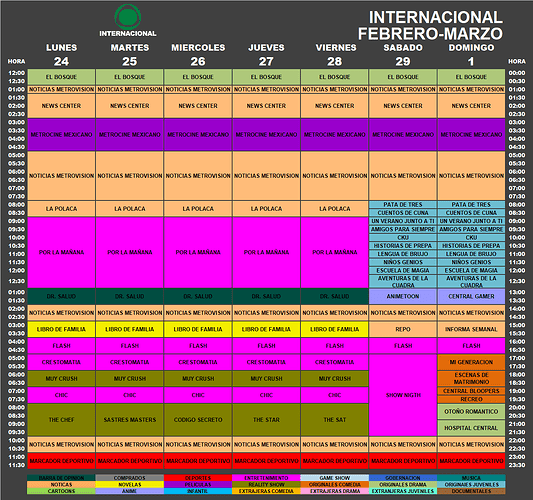Select the MARTES 25 day header
This screenshot has width=533, height=500.
[130, 54]
